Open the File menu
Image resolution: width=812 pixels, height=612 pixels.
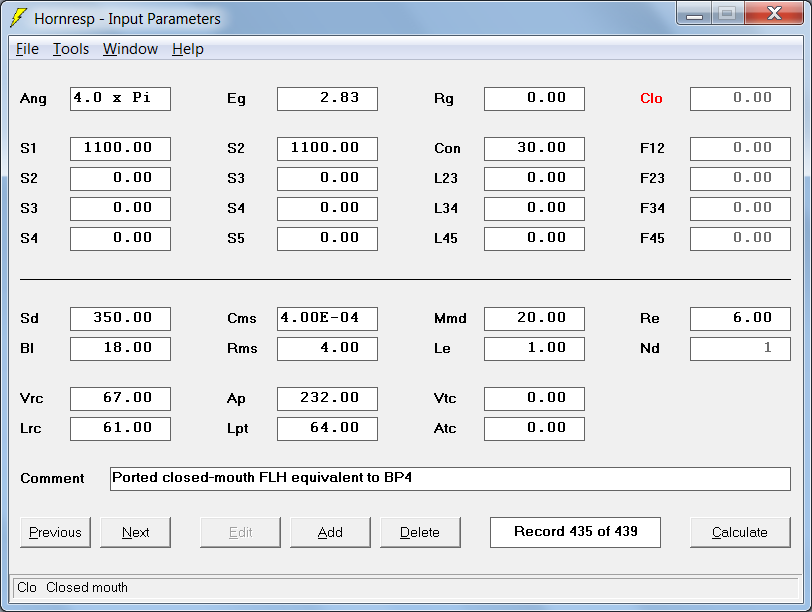point(27,49)
